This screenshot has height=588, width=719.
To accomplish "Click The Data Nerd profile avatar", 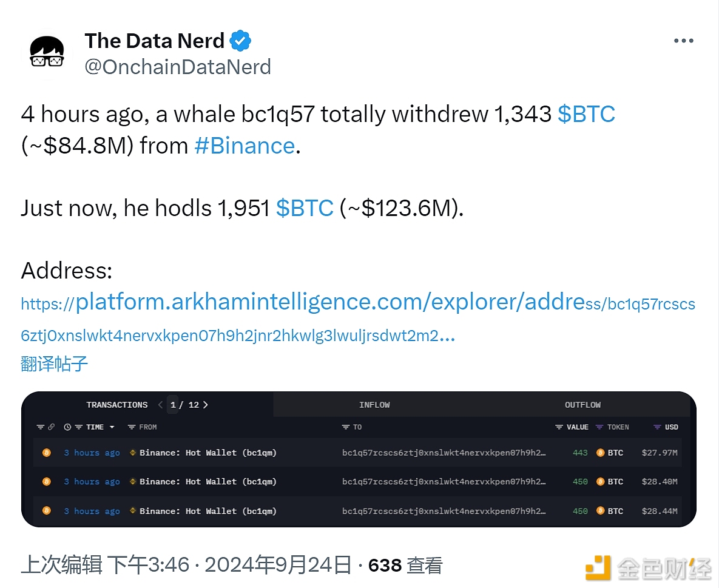I will pos(46,52).
